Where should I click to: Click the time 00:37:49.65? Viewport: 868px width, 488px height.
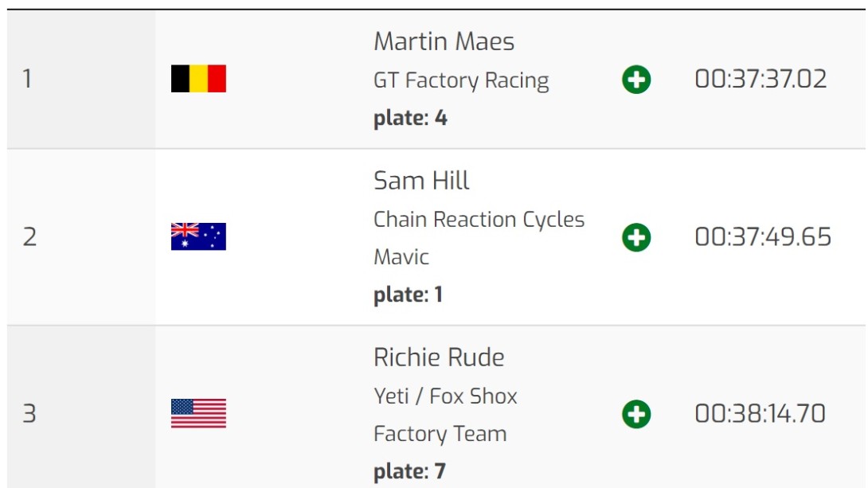763,236
